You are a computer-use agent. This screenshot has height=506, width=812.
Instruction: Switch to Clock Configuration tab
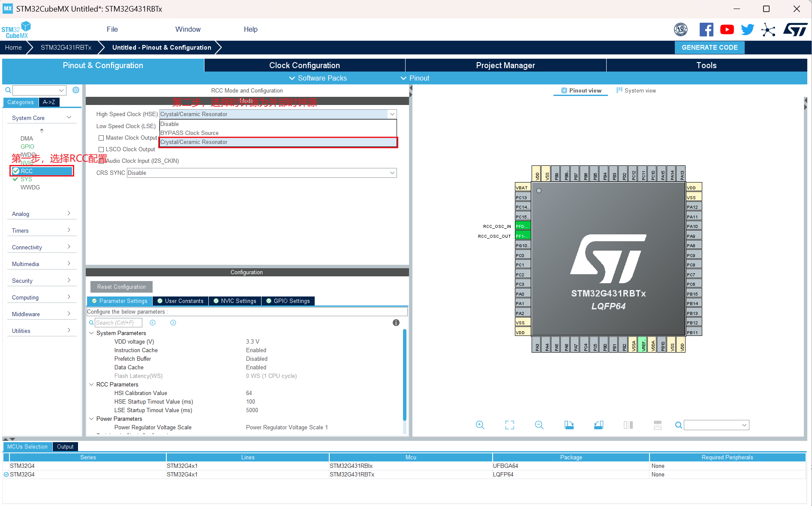click(304, 65)
